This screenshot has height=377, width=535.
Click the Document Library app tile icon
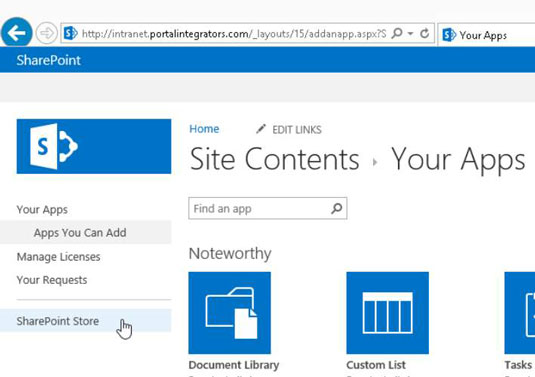pyautogui.click(x=230, y=313)
